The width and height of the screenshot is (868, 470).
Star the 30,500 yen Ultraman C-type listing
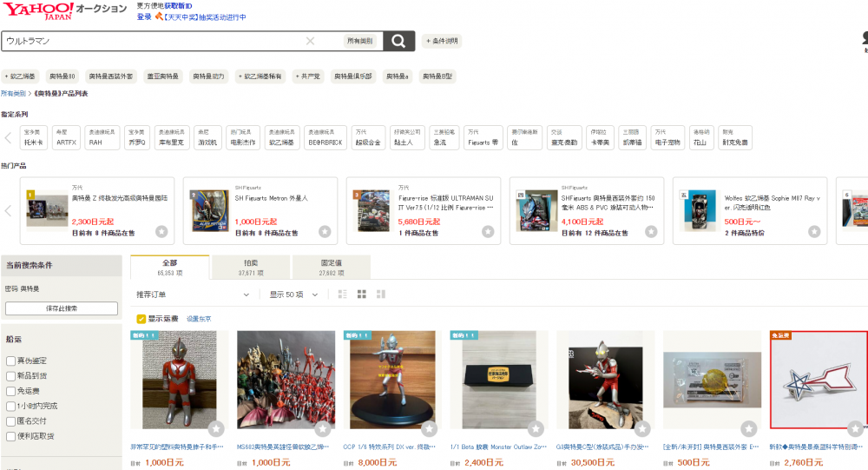pyautogui.click(x=642, y=428)
